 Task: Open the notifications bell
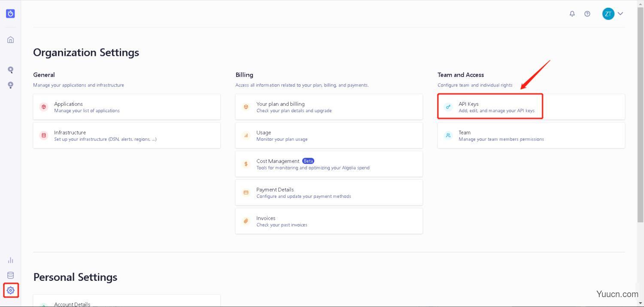[572, 14]
